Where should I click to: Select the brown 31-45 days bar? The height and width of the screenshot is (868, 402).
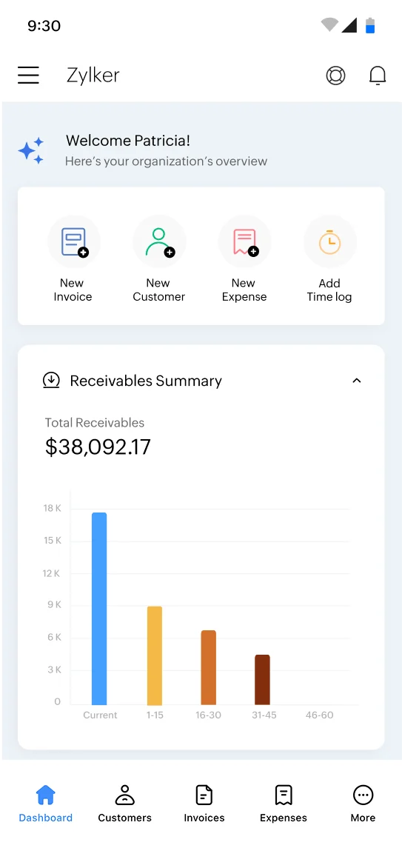point(263,680)
